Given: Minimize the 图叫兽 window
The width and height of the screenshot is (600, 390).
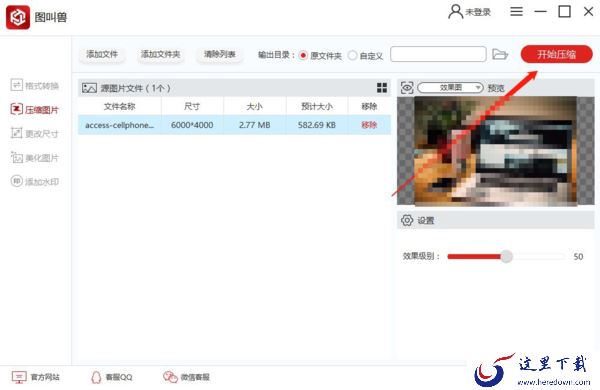Looking at the screenshot, I should click(x=540, y=11).
